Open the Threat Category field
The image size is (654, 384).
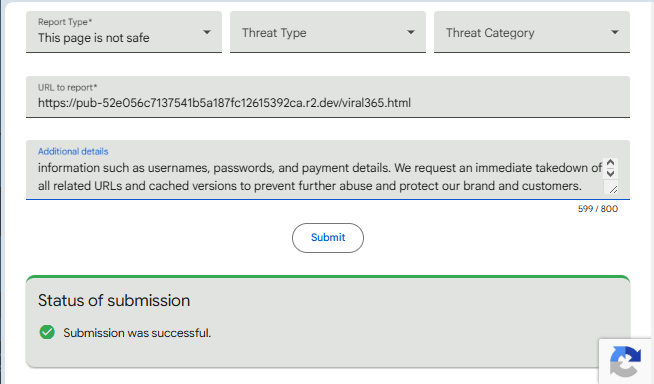point(532,32)
